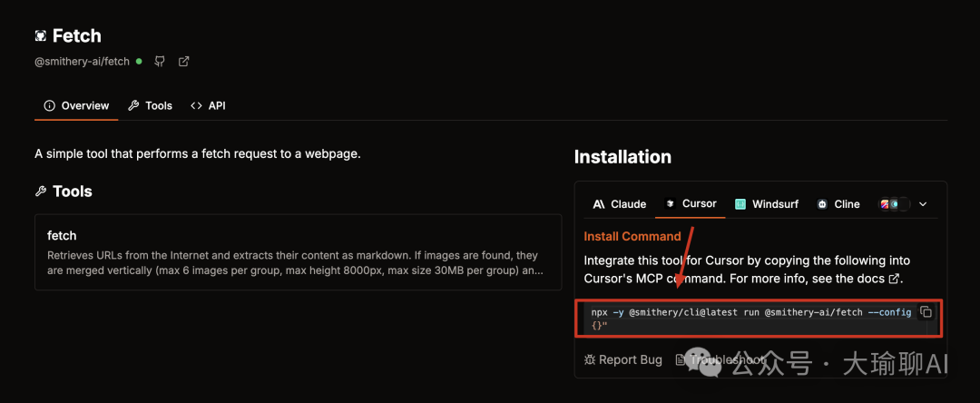Click the external link icon beside @smithery-ai/fetch
Screen dimensions: 980x403
184,62
